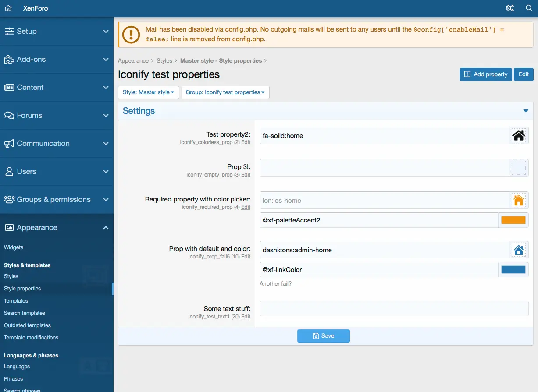Collapse the Settings panel with its chevron
This screenshot has height=392, width=538.
(x=525, y=111)
